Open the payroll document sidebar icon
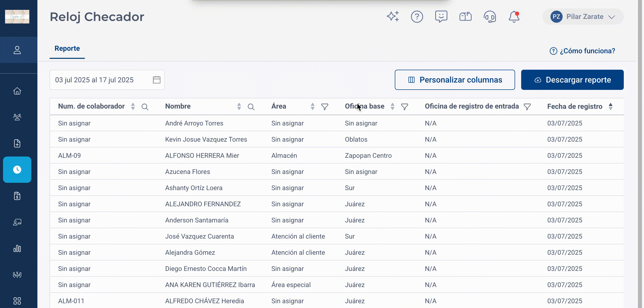 click(x=17, y=196)
